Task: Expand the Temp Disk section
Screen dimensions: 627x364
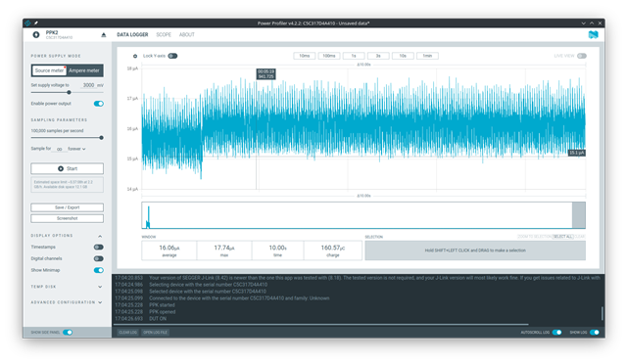Action: tap(100, 287)
